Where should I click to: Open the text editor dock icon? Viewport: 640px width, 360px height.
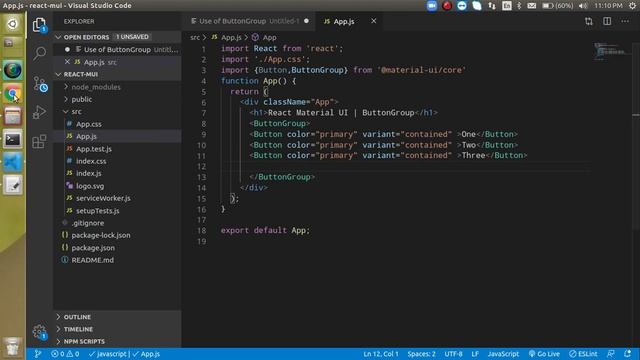click(x=13, y=185)
